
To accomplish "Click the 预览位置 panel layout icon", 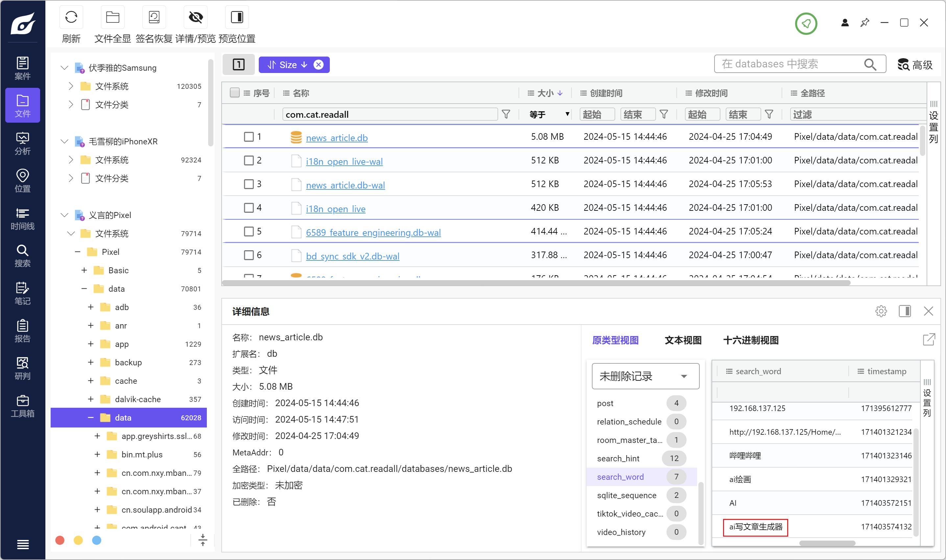I will (x=237, y=17).
